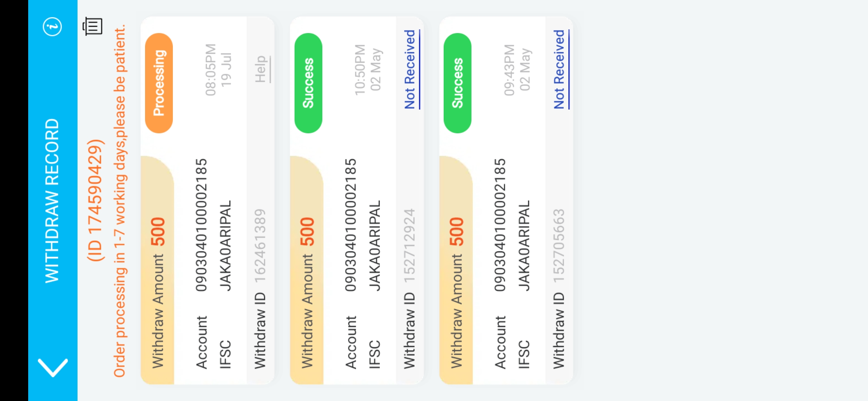The width and height of the screenshot is (868, 401).
Task: Tap the 09:43PM 02 May timestamp
Action: pyautogui.click(x=517, y=69)
